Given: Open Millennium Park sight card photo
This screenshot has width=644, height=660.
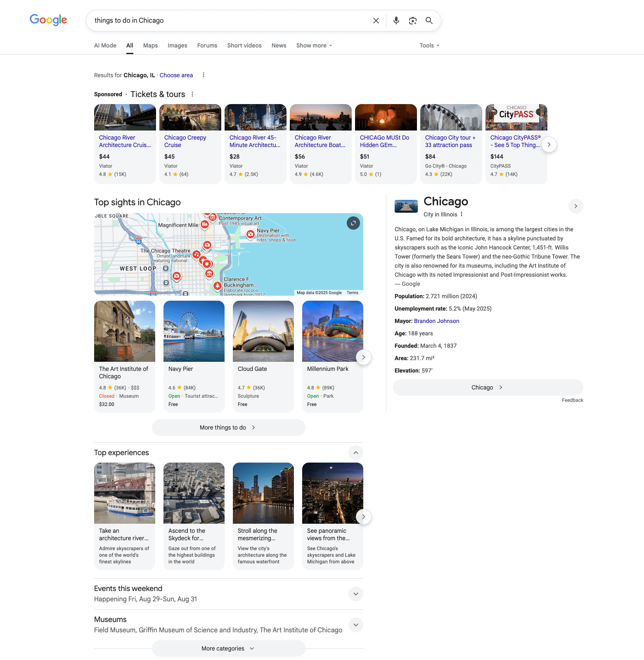Looking at the screenshot, I should point(333,331).
